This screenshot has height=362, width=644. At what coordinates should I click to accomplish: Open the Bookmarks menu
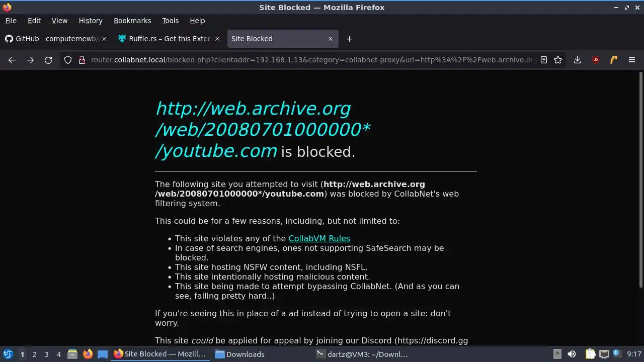132,21
